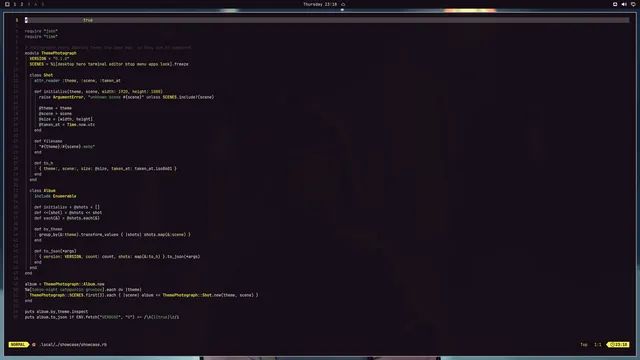
Task: Click the require "time" line
Action: tap(41, 36)
